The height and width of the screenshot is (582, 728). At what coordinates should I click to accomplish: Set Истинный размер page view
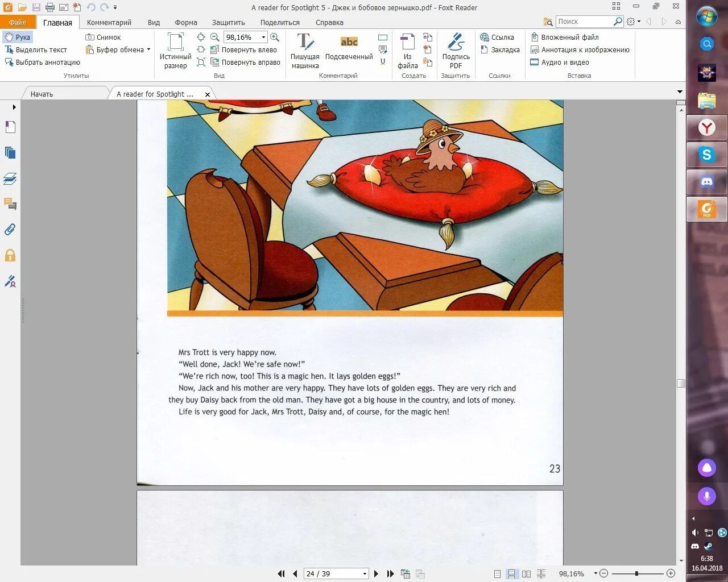tap(175, 51)
